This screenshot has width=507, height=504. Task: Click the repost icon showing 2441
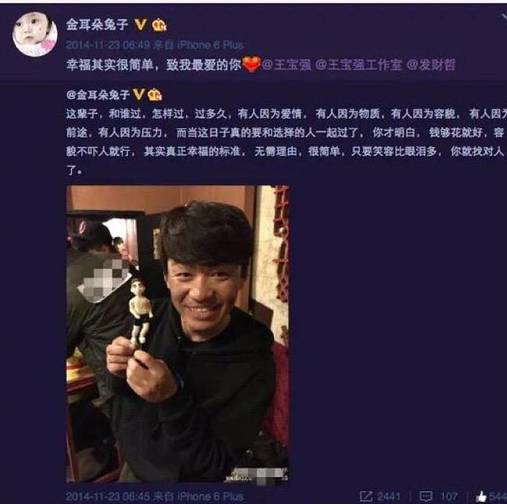click(366, 496)
